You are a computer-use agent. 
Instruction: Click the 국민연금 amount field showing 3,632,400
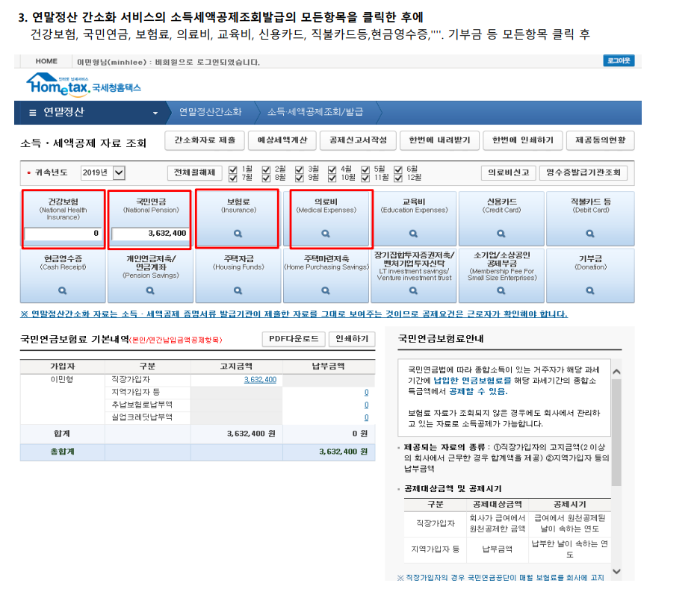click(150, 234)
